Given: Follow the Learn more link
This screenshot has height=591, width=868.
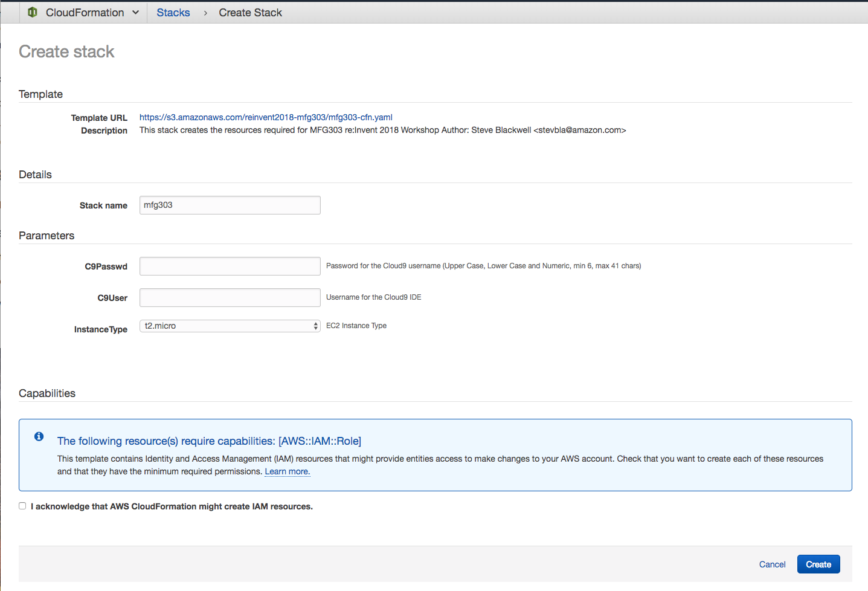Looking at the screenshot, I should [288, 471].
